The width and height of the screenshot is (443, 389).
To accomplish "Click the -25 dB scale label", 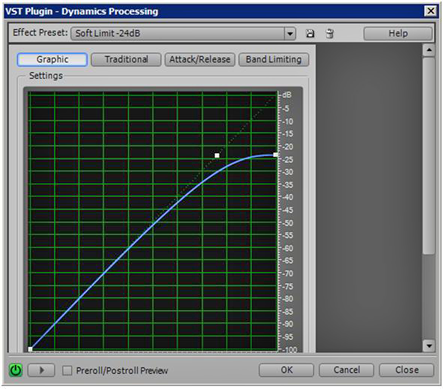I will pos(288,160).
